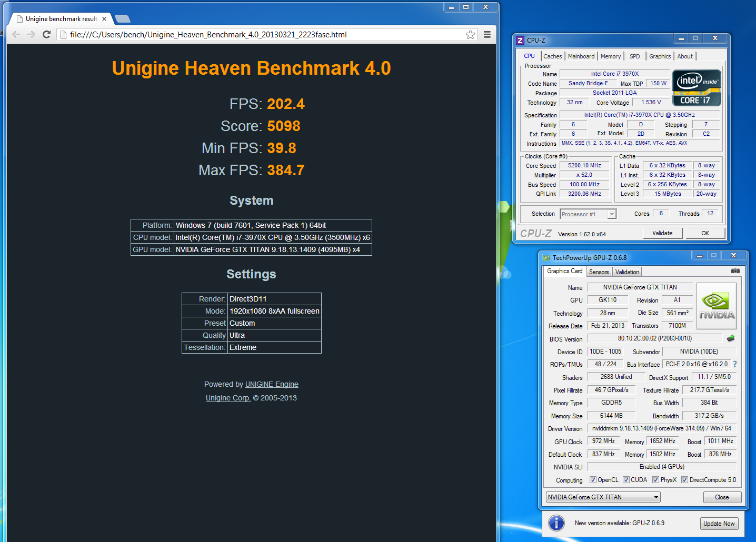Switch to the CPU-Z About tab
This screenshot has height=542, width=756.
click(x=685, y=56)
